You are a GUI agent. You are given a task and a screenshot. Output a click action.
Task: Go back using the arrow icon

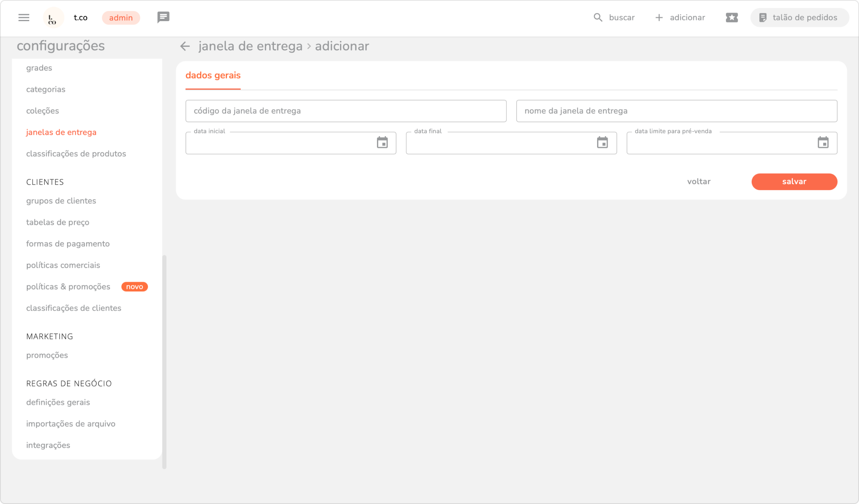(185, 46)
